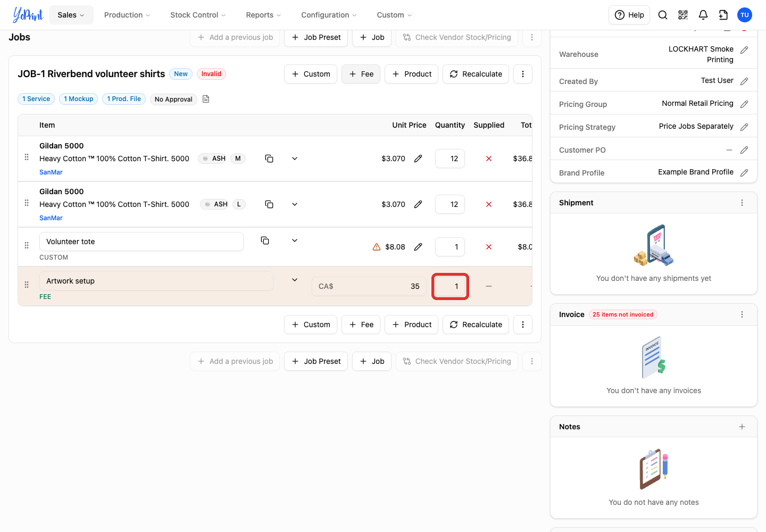Expand the Gildan 5000 ASH L row chevron
The width and height of the screenshot is (766, 532).
coord(295,204)
